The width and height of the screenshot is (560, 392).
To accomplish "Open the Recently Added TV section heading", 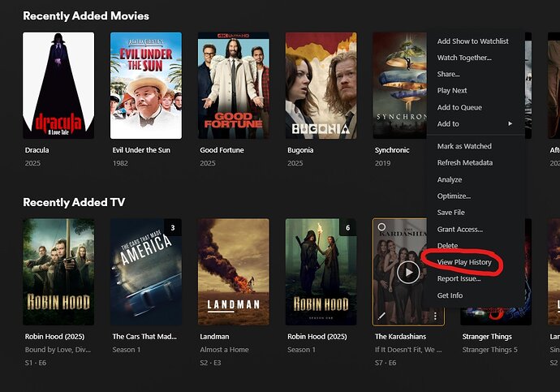I will (74, 202).
